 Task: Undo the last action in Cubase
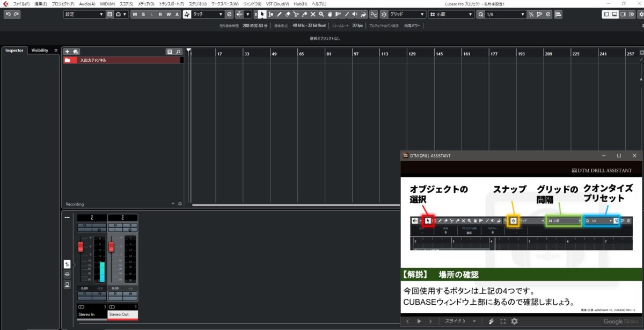point(8,15)
